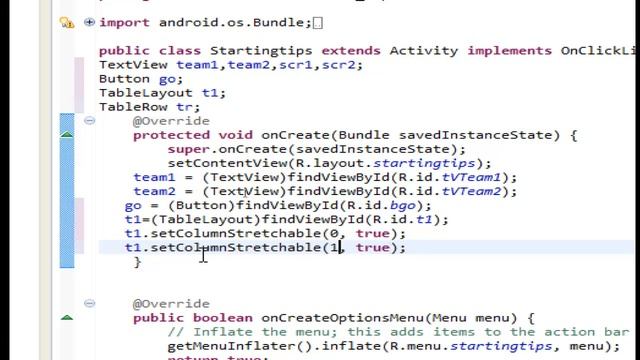The height and width of the screenshot is (360, 640).
Task: Click 'team1' in the TextView field declaration
Action: (x=197, y=65)
